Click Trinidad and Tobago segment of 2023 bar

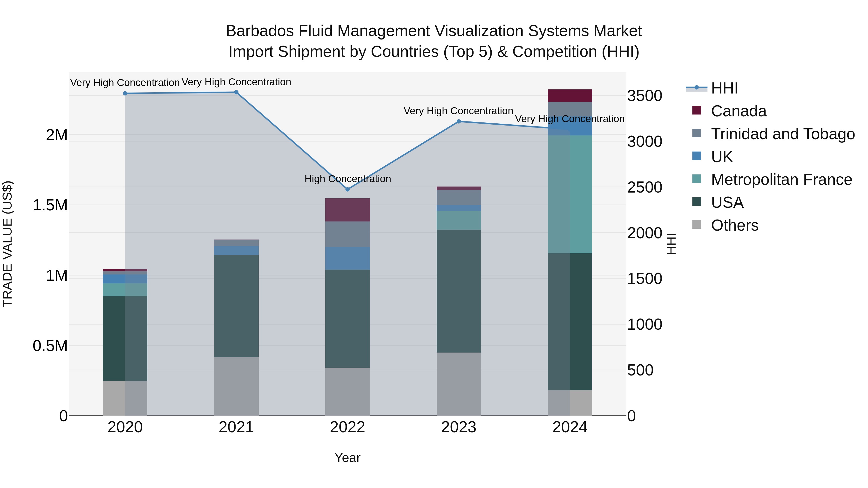click(x=459, y=197)
